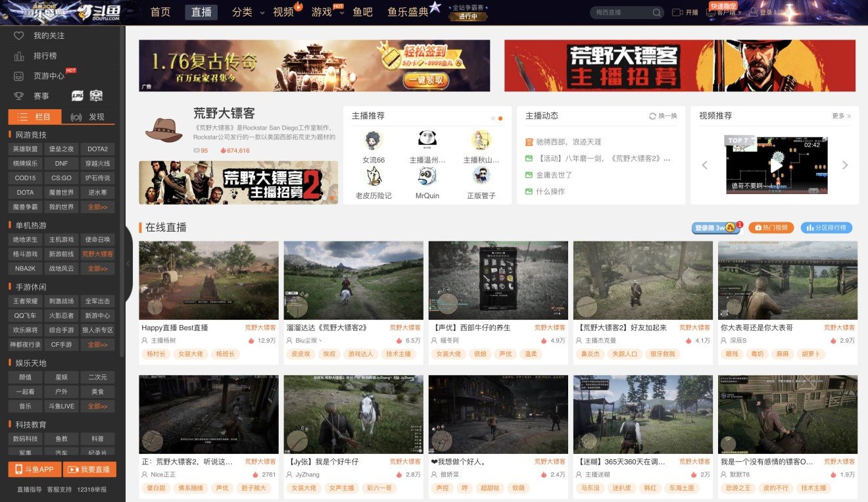Viewport: 868px width, 502px height.
Task: Click the 登录领 3w reward button
Action: (716, 228)
